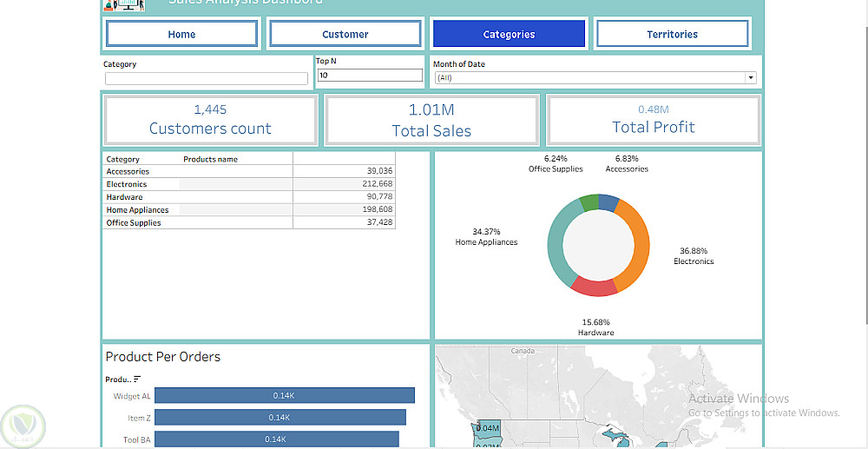Open the Territories tab
868x449 pixels.
672,34
